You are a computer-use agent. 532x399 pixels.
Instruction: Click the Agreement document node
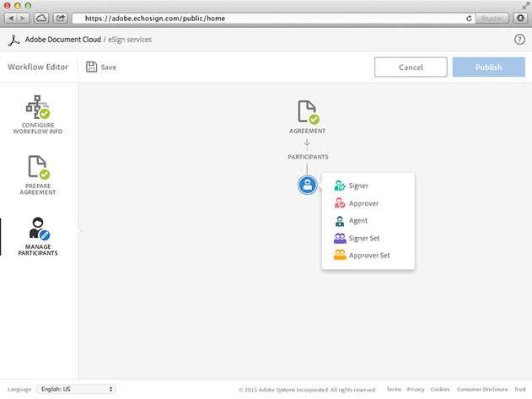tap(307, 114)
